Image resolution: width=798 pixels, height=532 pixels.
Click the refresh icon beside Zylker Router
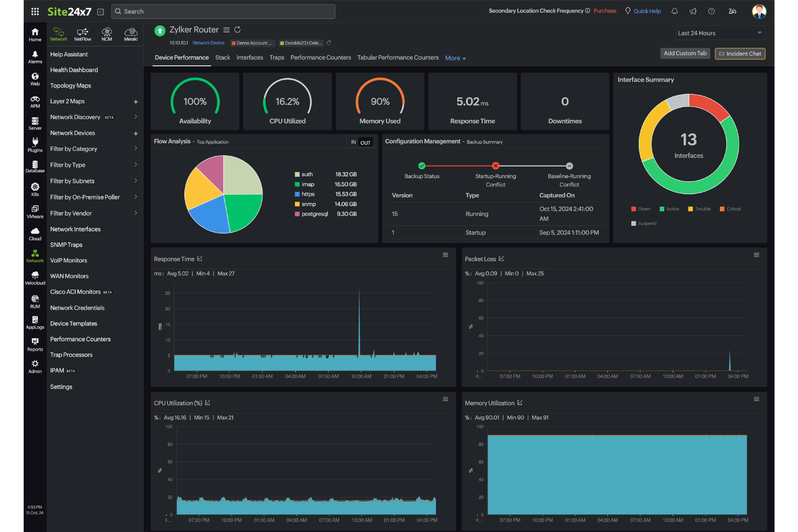[237, 30]
